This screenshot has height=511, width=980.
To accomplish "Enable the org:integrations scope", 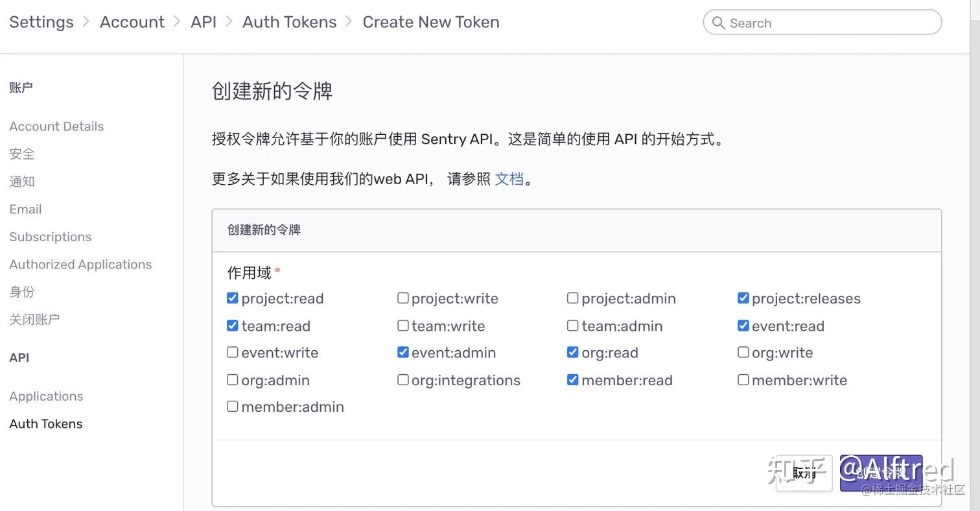I will click(402, 380).
